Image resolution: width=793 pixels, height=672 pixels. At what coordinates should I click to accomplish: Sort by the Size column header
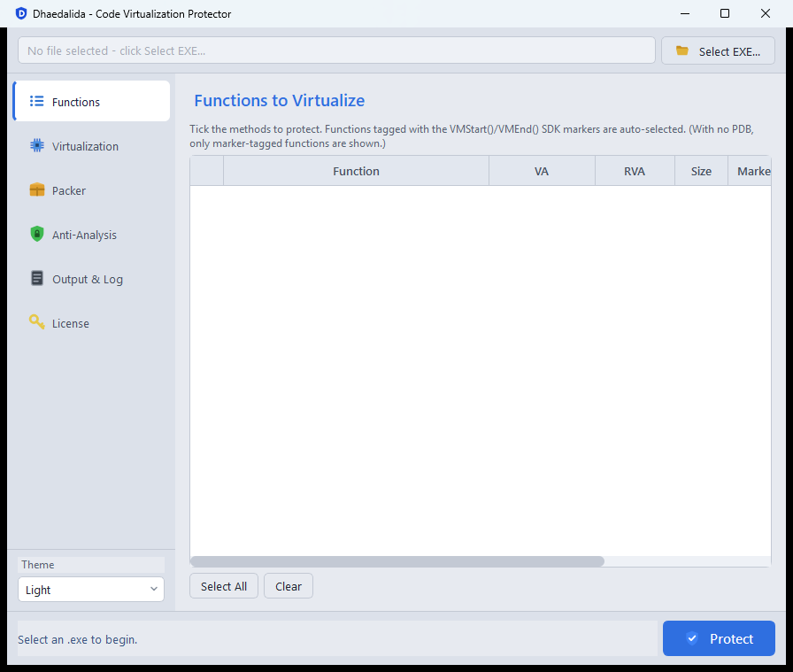tap(702, 171)
